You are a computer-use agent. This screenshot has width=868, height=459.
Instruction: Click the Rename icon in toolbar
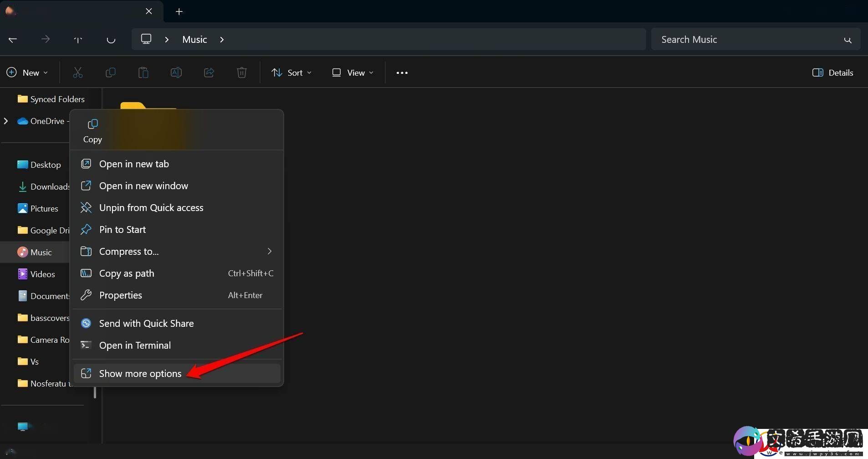176,72
